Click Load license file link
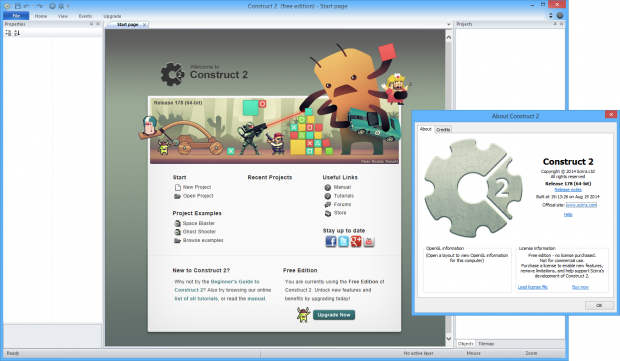This screenshot has width=620, height=361. coord(533,287)
